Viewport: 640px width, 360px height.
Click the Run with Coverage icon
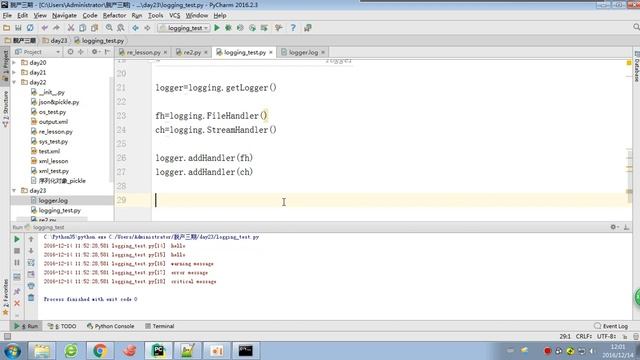(x=240, y=28)
